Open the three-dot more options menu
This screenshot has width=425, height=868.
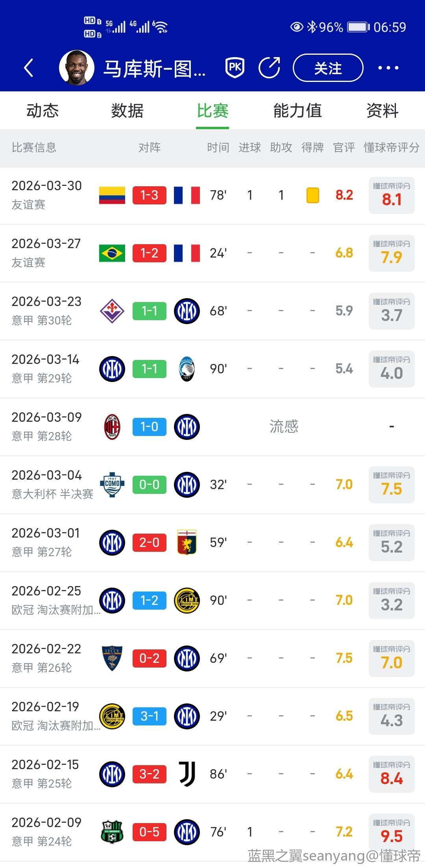[388, 68]
